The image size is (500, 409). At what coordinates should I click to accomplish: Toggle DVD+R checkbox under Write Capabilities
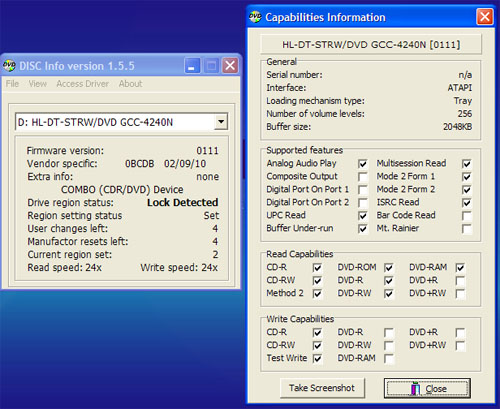tap(460, 333)
